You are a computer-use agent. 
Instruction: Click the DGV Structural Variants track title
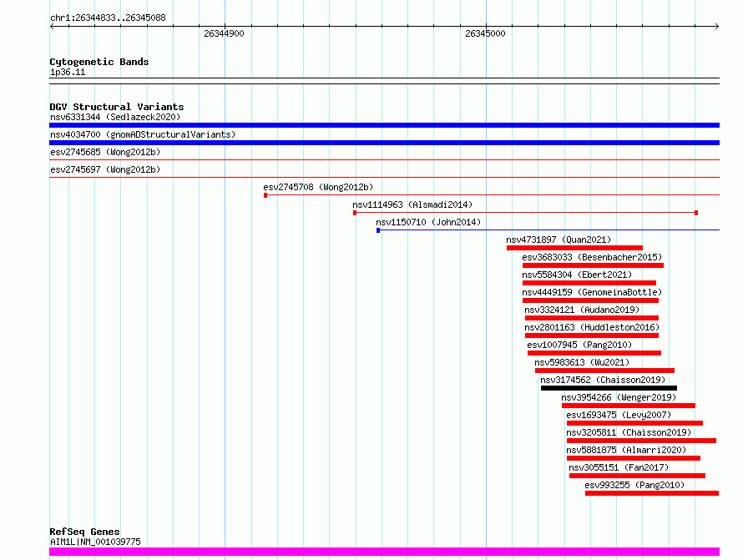[117, 107]
